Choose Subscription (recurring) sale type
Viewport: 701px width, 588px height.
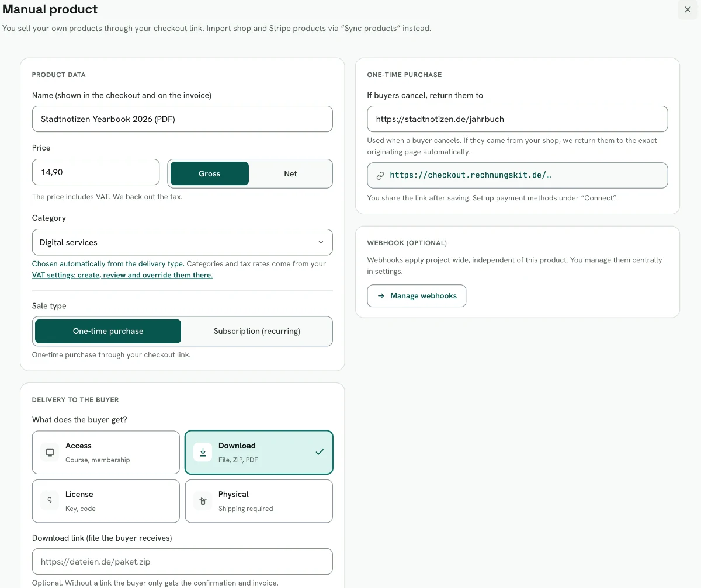click(256, 331)
